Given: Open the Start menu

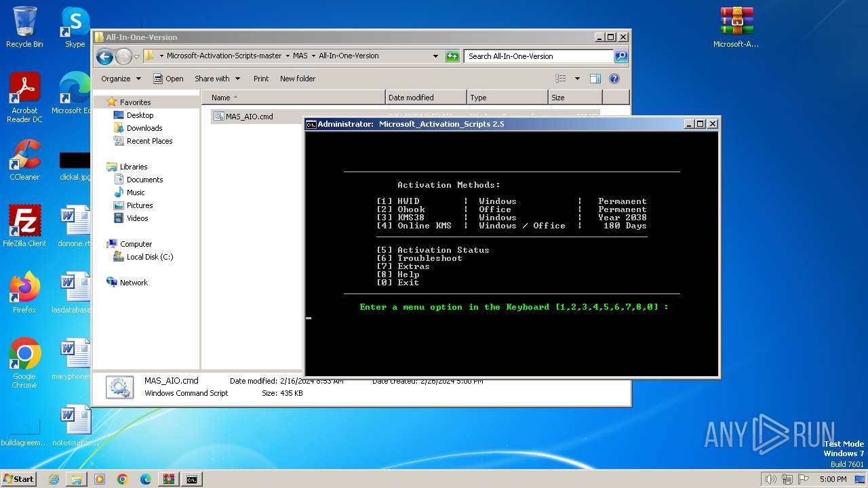Looking at the screenshot, I should pos(18,479).
